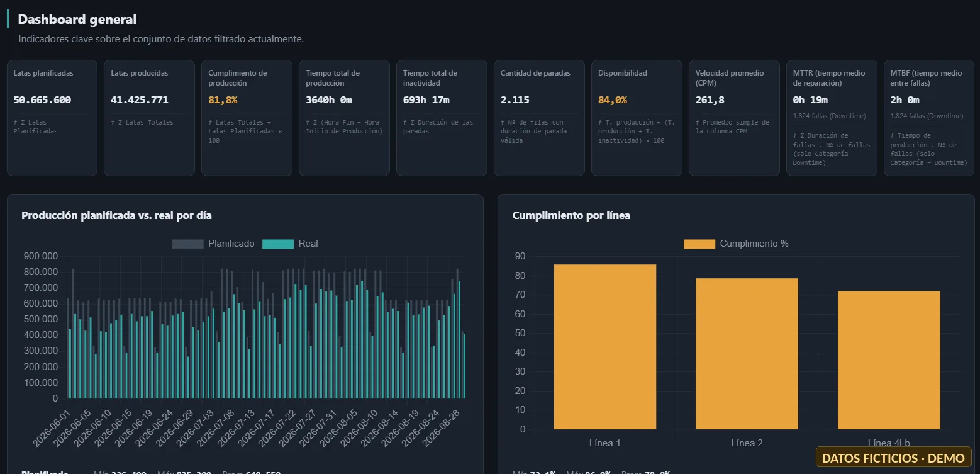Click the orange Línea 2 bar

747,354
